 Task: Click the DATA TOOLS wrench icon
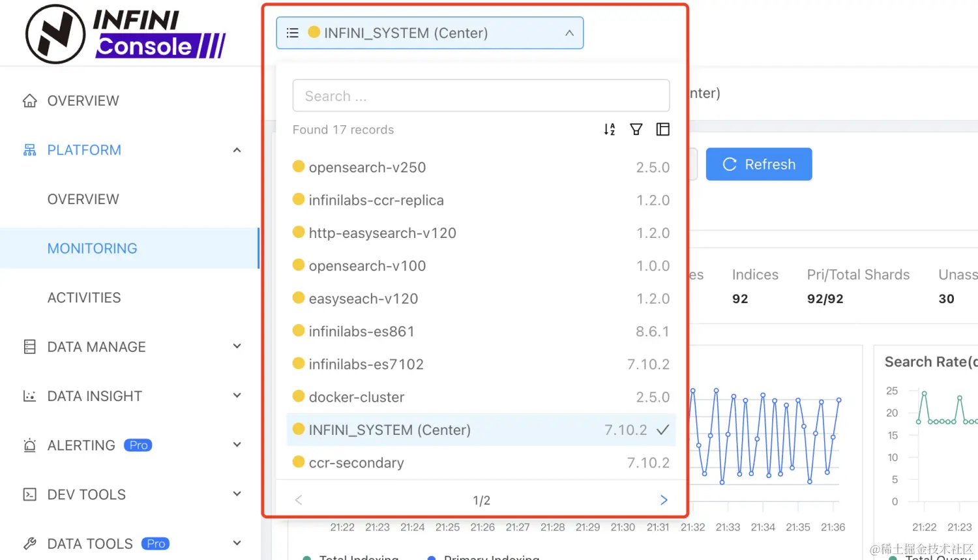(30, 544)
